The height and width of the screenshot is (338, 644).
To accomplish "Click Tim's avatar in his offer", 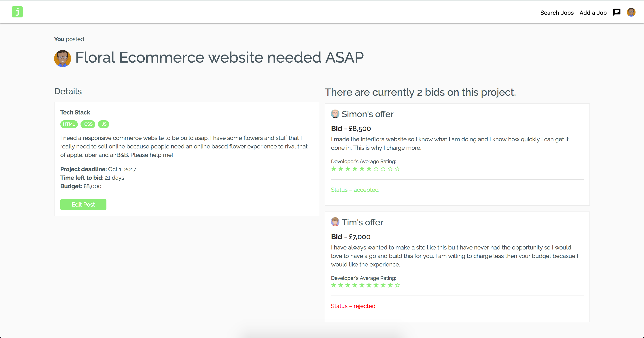I will (x=335, y=222).
